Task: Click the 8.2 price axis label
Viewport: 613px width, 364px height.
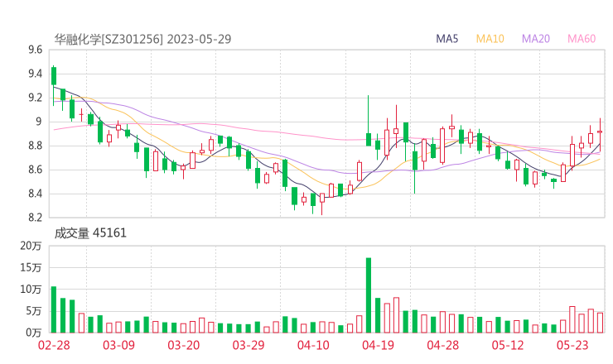Action: (35, 217)
